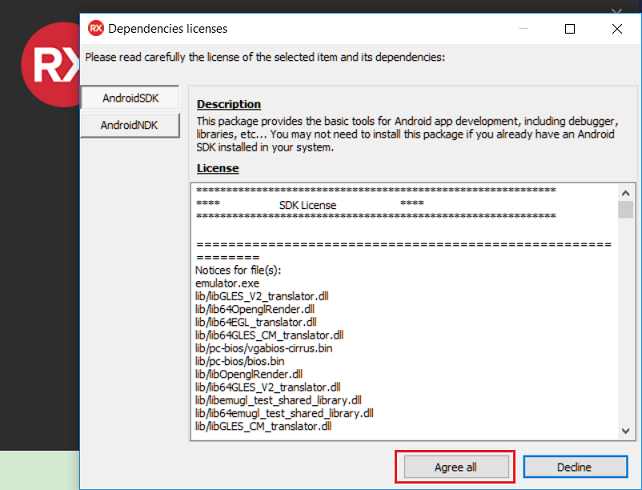Screen dimensions: 642x490
Task: Click 'lib/lib64emugl_test_shared_library.dll' line
Action: (284, 413)
